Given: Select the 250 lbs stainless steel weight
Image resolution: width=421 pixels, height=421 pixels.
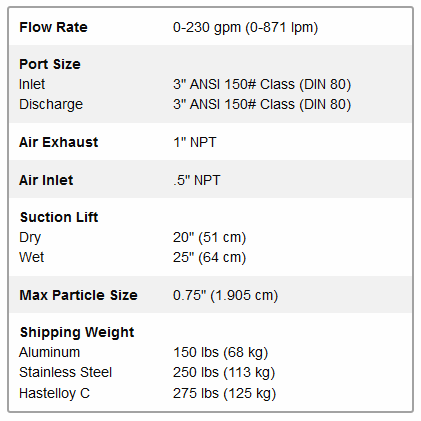Looking at the screenshot, I should coord(224,373).
